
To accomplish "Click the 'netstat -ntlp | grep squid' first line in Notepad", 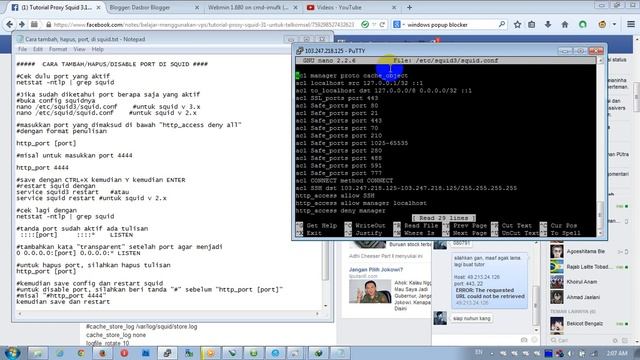I will tap(65, 82).
